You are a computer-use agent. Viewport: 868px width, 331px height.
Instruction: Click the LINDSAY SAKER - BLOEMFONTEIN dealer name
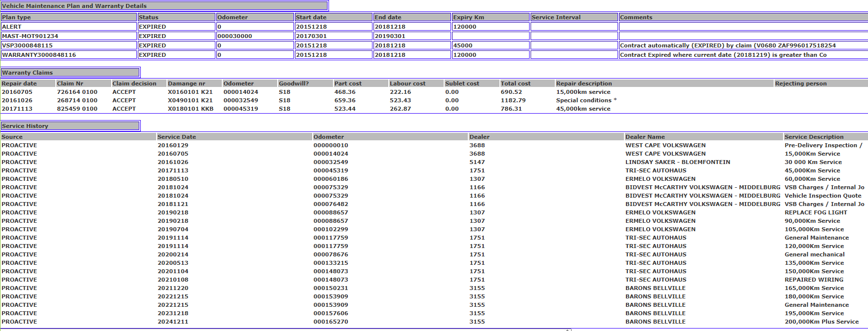coord(678,162)
